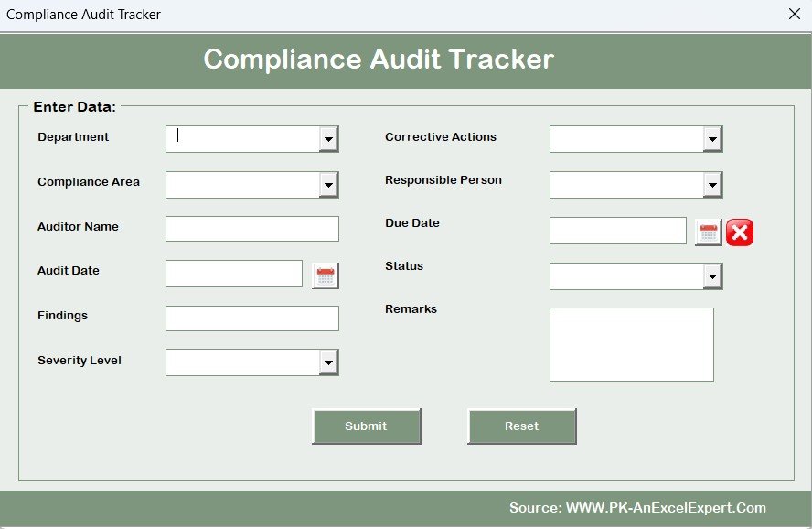Click the 'Corrective Actions' label text
Viewport: 812px width, 529px height.
441,136
